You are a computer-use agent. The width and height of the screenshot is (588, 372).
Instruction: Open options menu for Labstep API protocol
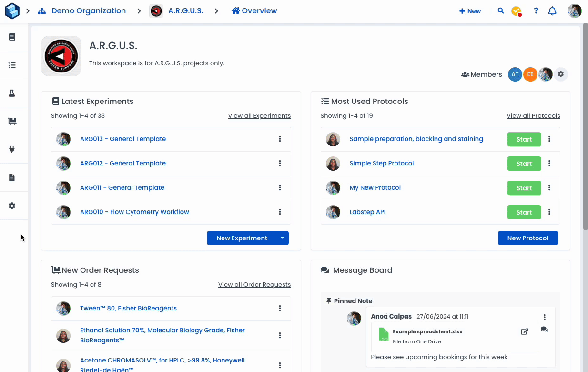[x=549, y=212]
